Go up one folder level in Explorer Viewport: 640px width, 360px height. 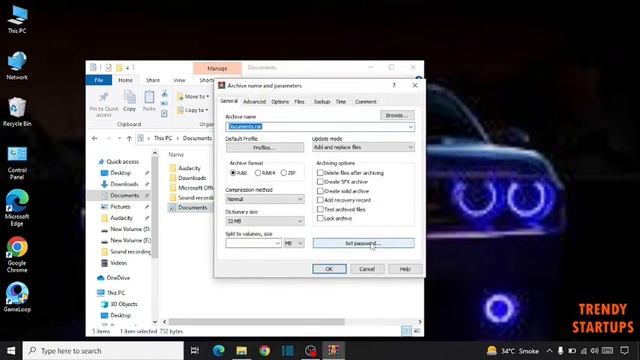(129, 138)
